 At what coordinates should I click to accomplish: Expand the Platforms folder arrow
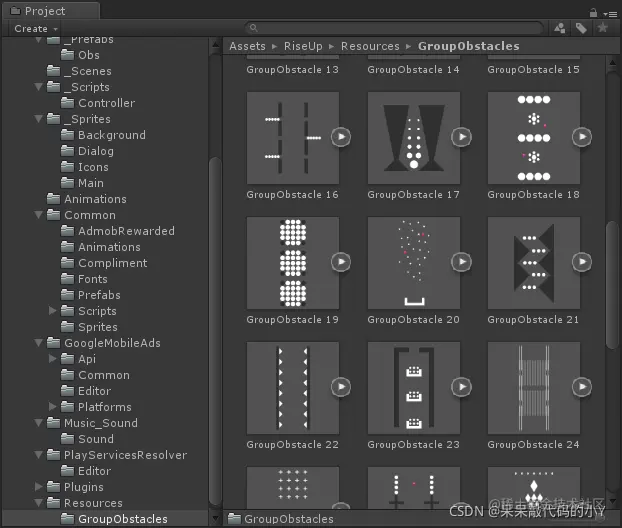[52, 406]
